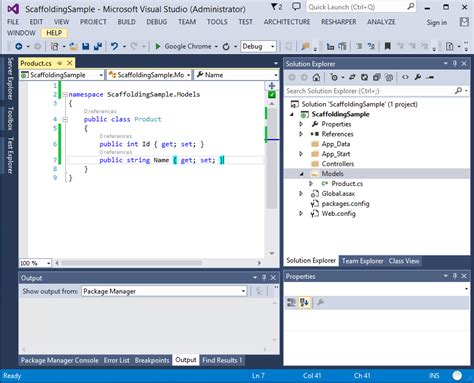
Task: Collapse all nodes in Solution Explorer
Action: [376, 77]
